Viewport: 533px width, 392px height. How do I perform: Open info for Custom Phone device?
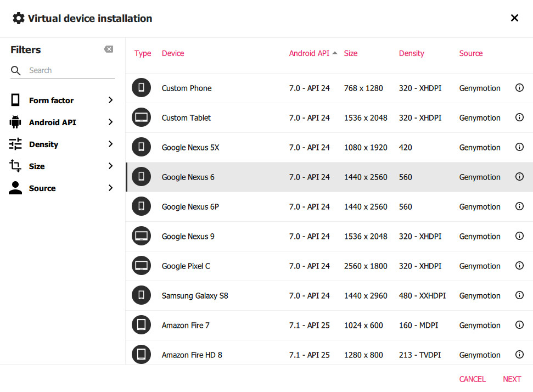click(x=519, y=88)
